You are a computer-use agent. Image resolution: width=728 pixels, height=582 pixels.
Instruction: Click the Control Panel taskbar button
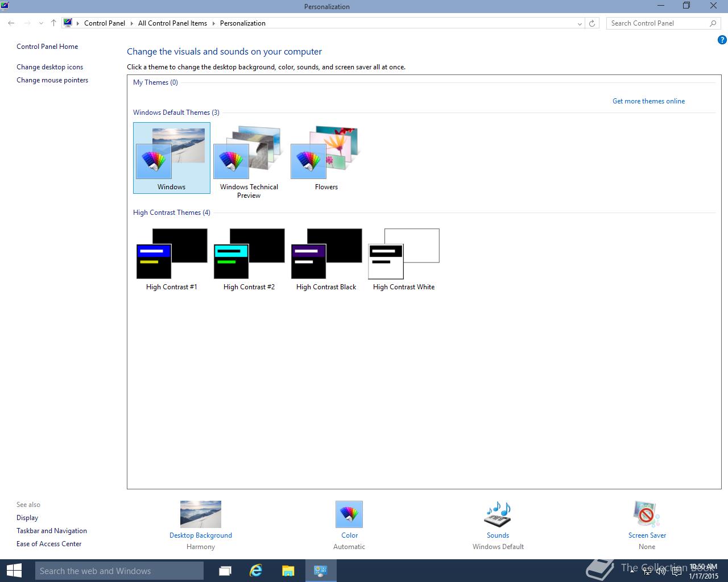click(321, 571)
